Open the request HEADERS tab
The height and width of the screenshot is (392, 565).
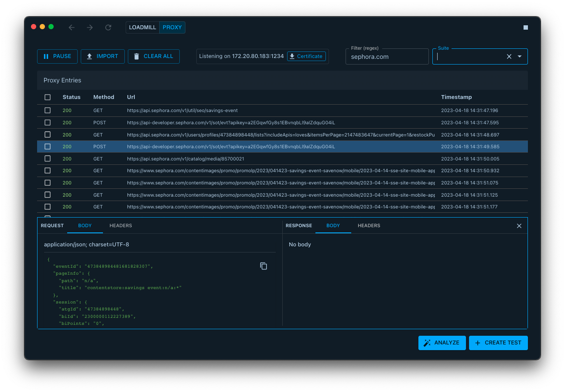[x=120, y=226]
